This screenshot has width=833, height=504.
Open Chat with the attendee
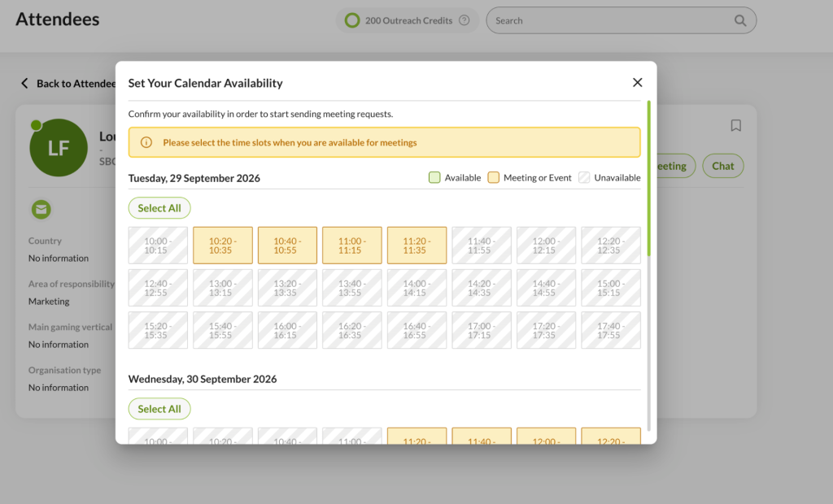pos(722,166)
